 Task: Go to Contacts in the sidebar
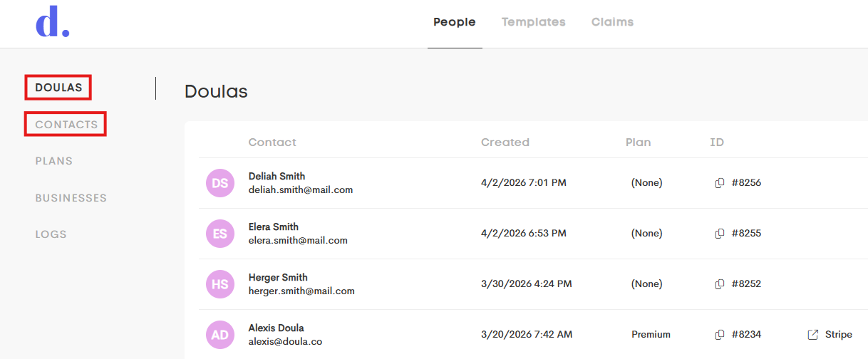click(66, 125)
